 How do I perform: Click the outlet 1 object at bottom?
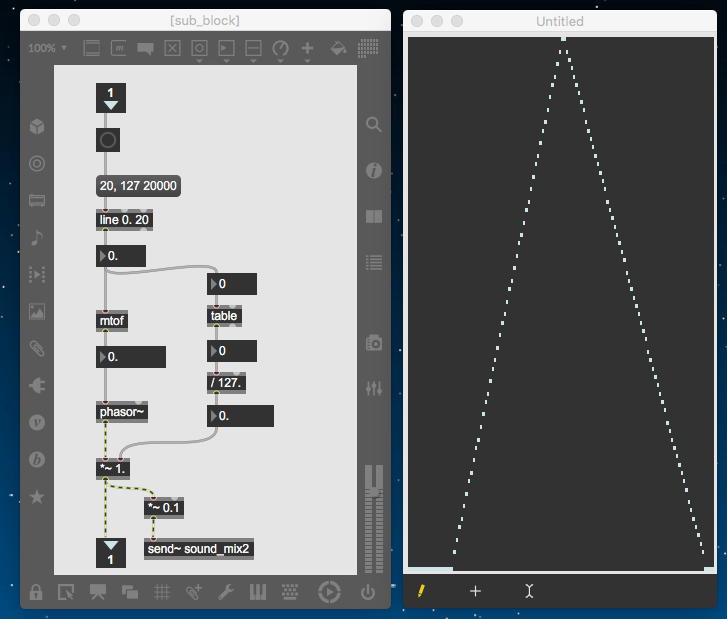pyautogui.click(x=111, y=553)
